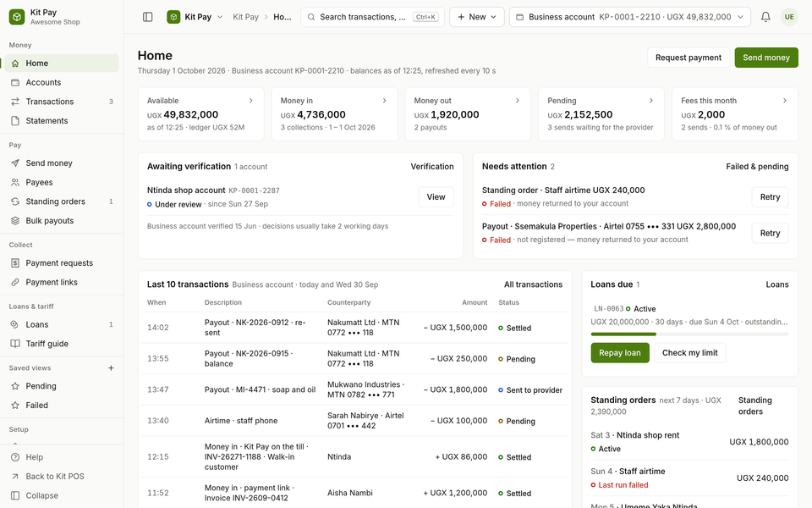The height and width of the screenshot is (508, 812).
Task: Click the Standing orders refresh icon
Action: point(15,202)
